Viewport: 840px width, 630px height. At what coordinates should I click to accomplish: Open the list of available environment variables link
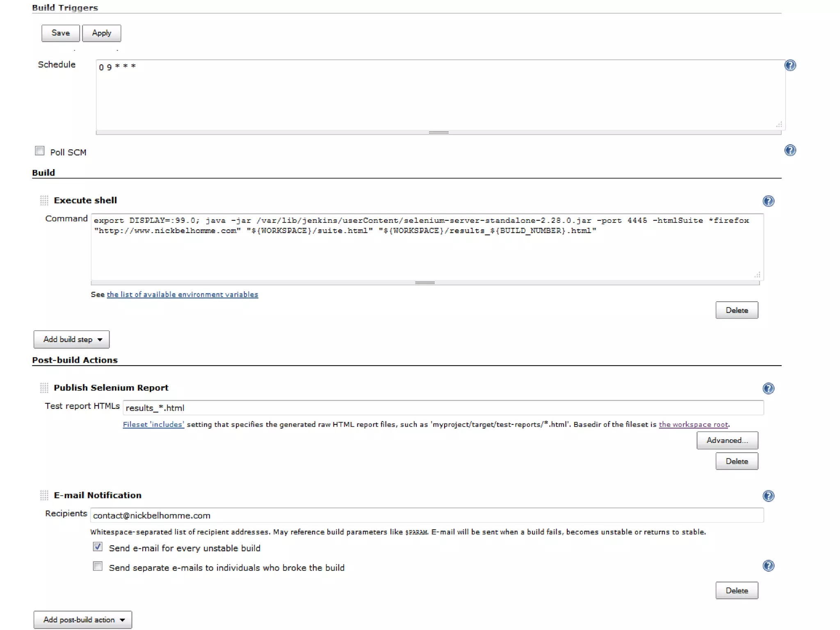coord(182,295)
